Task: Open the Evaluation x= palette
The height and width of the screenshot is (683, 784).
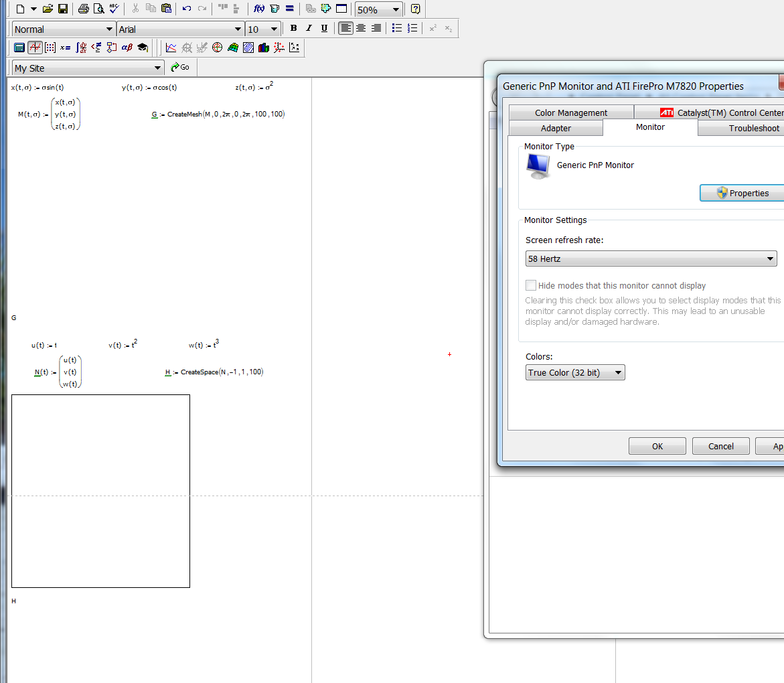Action: [x=66, y=48]
